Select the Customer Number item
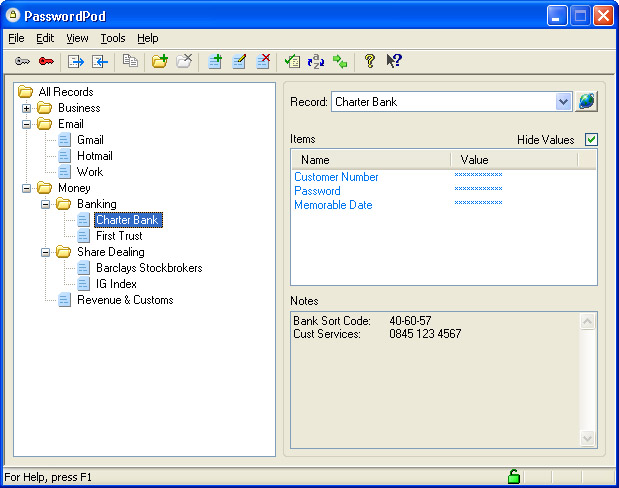The image size is (619, 488). [336, 177]
